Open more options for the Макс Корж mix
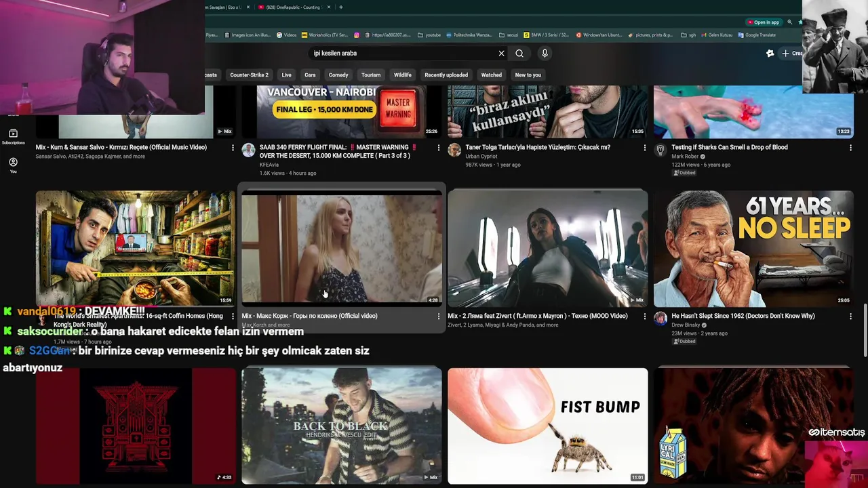 click(x=439, y=317)
